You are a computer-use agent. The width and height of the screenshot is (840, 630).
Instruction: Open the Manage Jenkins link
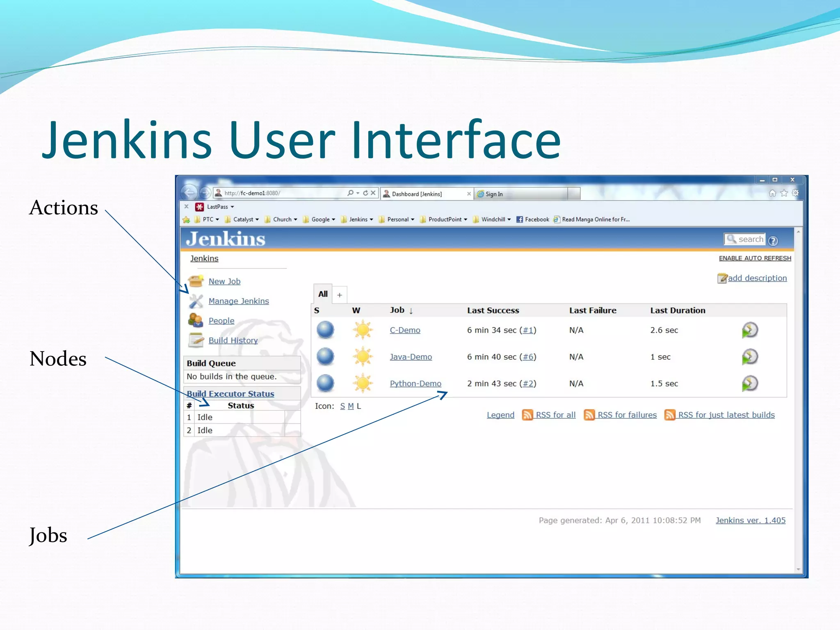click(x=239, y=301)
